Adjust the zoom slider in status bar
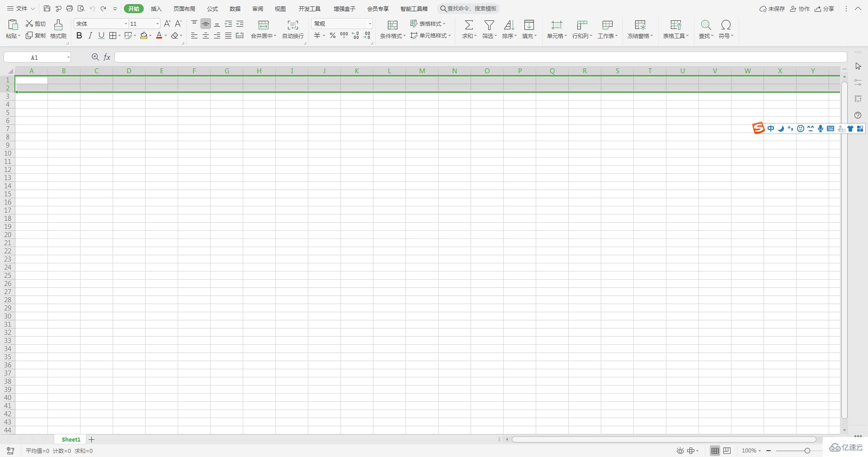The width and height of the screenshot is (868, 457). point(807,451)
